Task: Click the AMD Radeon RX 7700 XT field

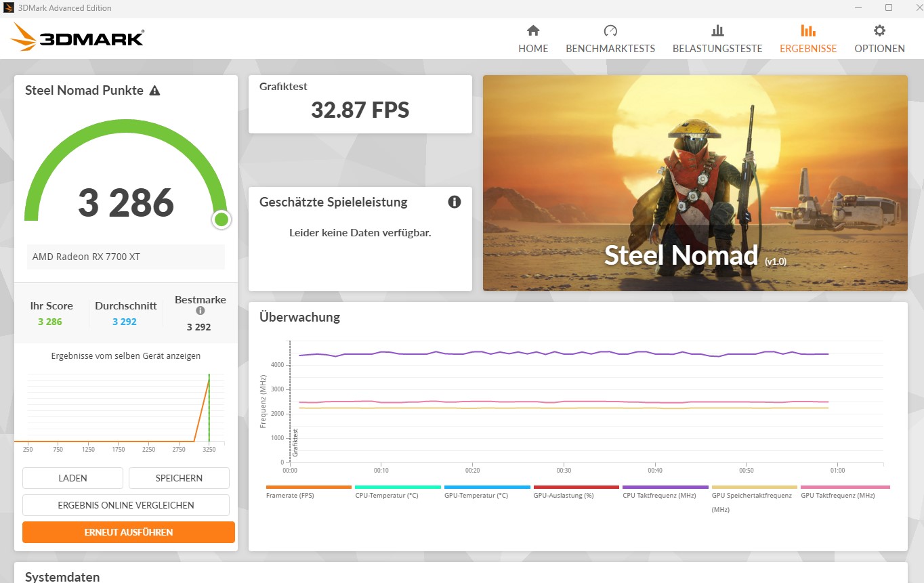Action: (126, 257)
